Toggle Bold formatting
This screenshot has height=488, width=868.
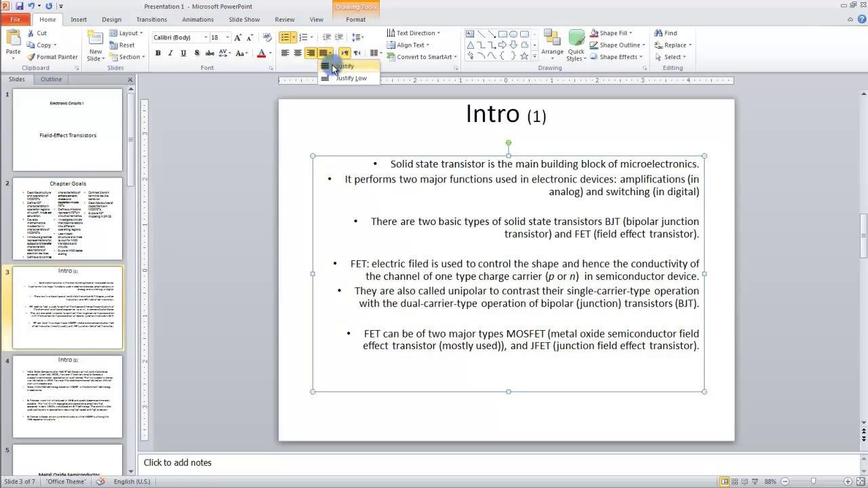(x=158, y=53)
